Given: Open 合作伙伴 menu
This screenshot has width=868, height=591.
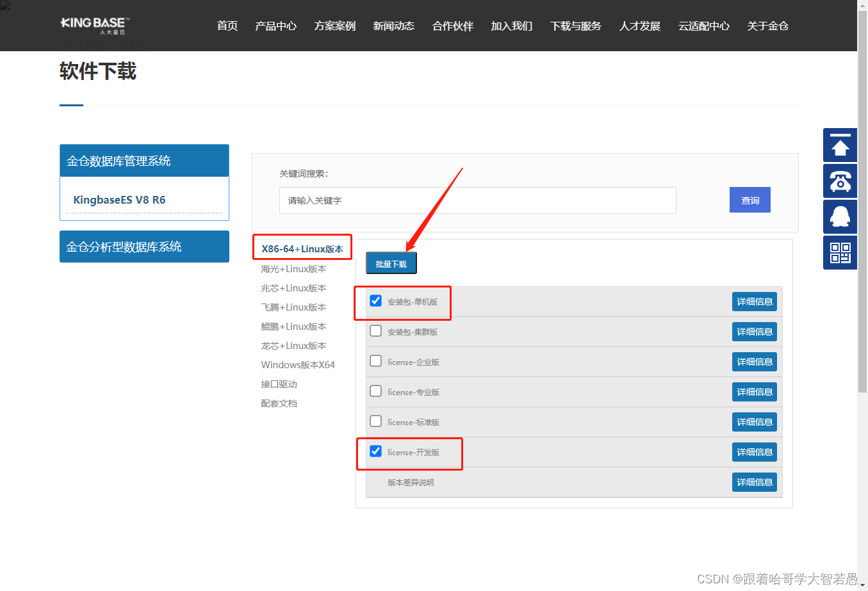Looking at the screenshot, I should pos(452,26).
